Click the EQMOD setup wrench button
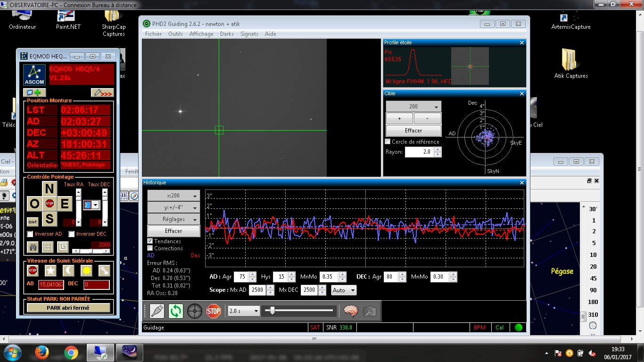Viewport: 644px width, 362px height. pos(102,93)
